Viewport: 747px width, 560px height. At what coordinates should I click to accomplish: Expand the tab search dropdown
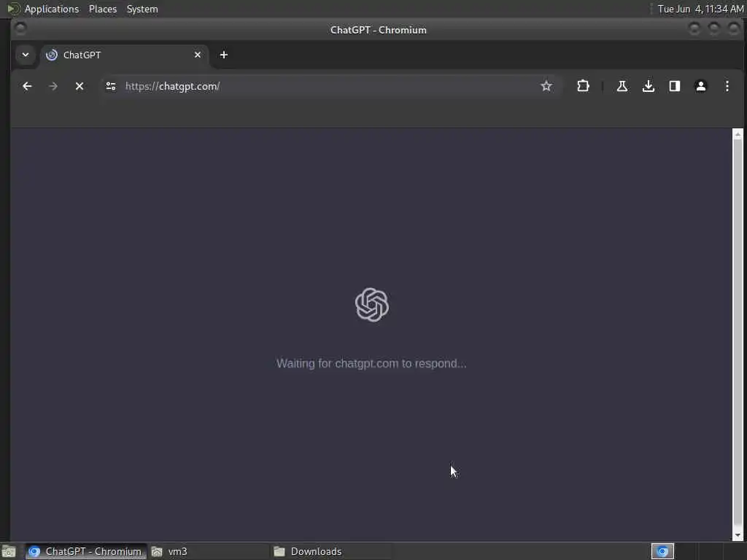pyautogui.click(x=26, y=55)
